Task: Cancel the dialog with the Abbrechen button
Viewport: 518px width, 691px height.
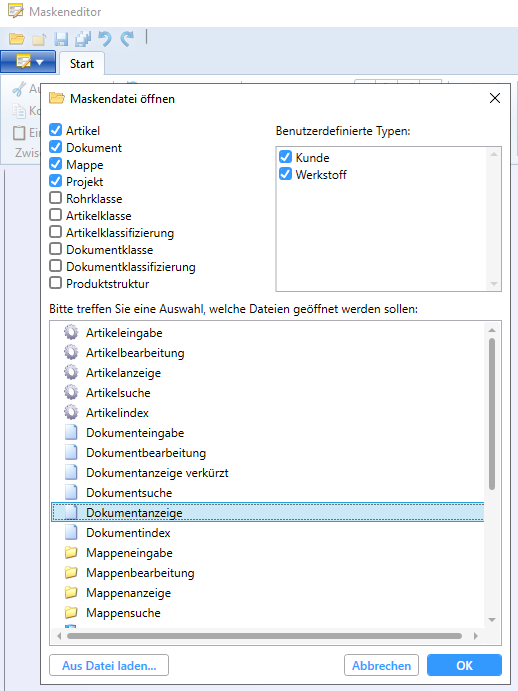Action: pos(381,665)
